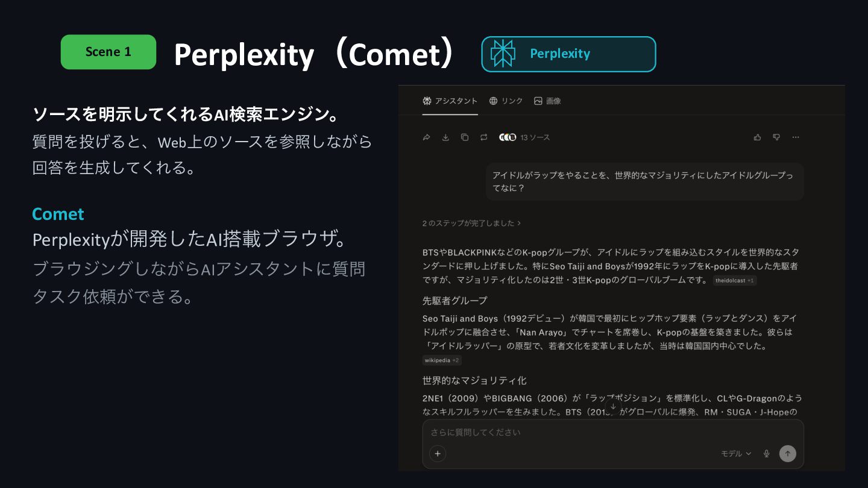Open the theidolcast source citation
868x488 pixels.
[x=734, y=281]
